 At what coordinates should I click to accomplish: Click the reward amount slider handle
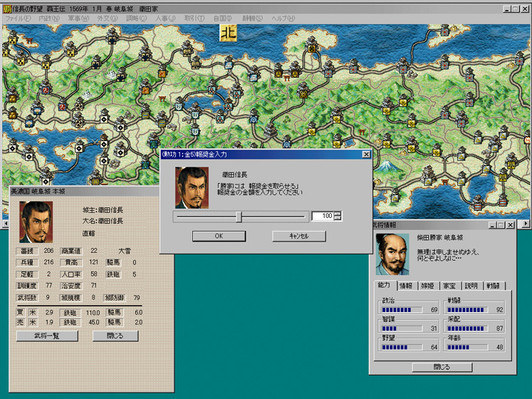(239, 217)
